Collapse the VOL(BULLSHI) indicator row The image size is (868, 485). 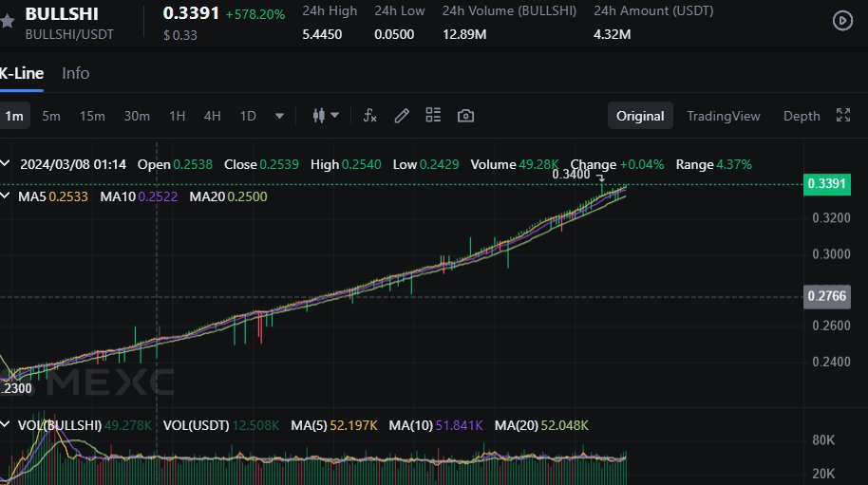[x=5, y=424]
